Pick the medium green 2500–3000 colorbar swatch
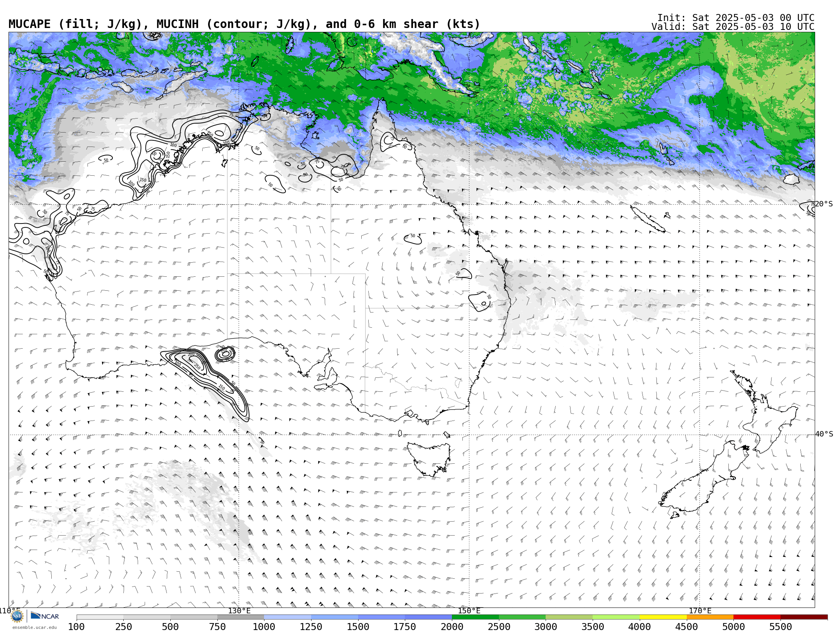 (522, 617)
